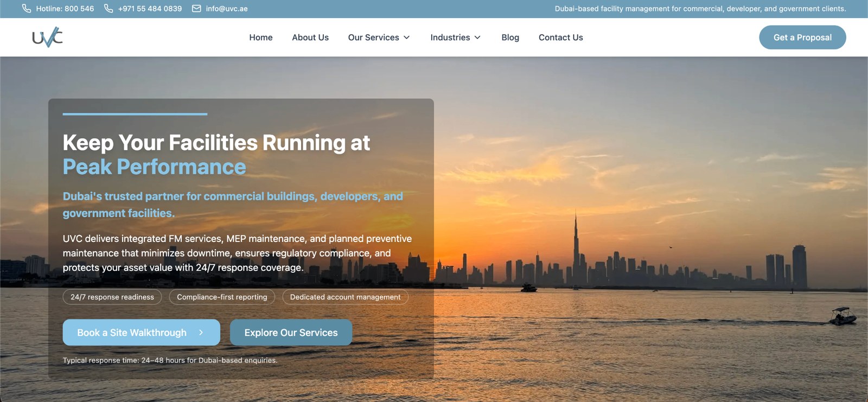Click the Dubai's trusted partner subtitle
868x402 pixels.
click(x=233, y=205)
